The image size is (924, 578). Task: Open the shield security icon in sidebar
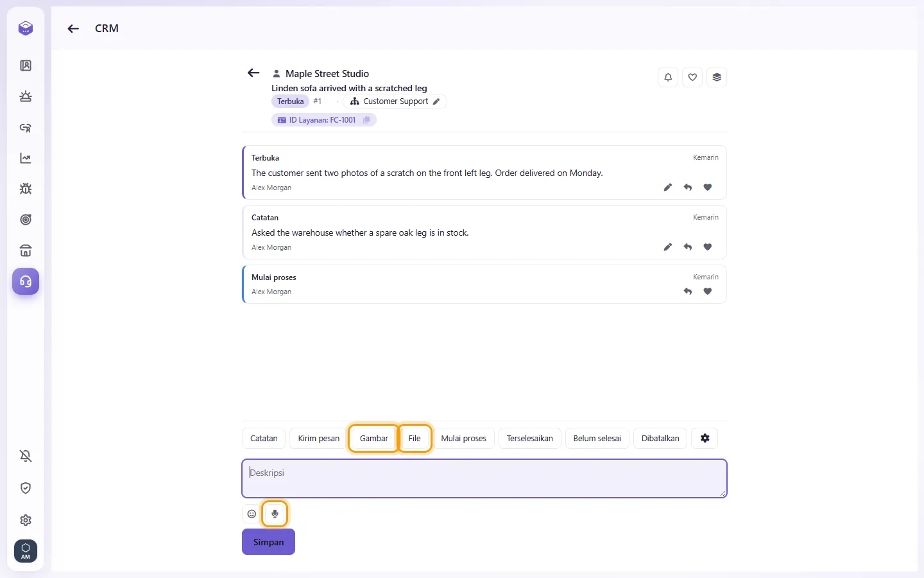pos(26,488)
